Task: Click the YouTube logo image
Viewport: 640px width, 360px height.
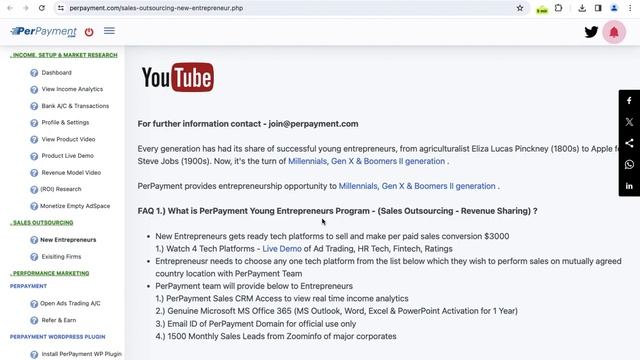Action: tap(178, 77)
